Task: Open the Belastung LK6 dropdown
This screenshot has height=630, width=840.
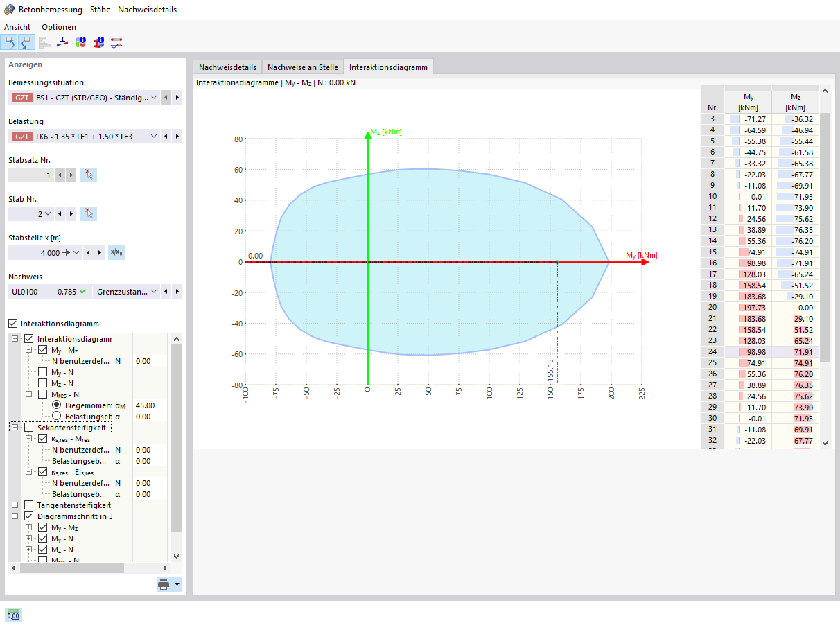Action: (x=154, y=137)
